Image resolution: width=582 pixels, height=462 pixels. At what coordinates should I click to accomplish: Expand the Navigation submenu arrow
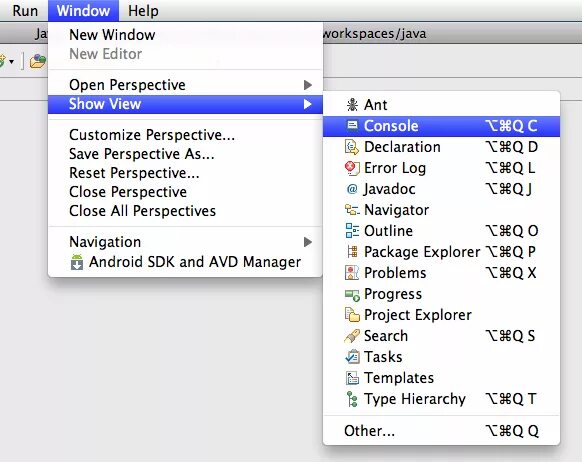[308, 242]
